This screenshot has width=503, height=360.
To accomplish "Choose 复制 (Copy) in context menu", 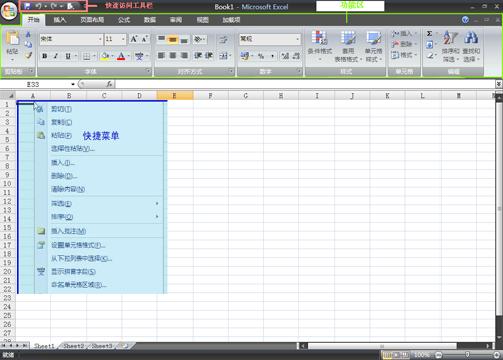I will point(99,122).
